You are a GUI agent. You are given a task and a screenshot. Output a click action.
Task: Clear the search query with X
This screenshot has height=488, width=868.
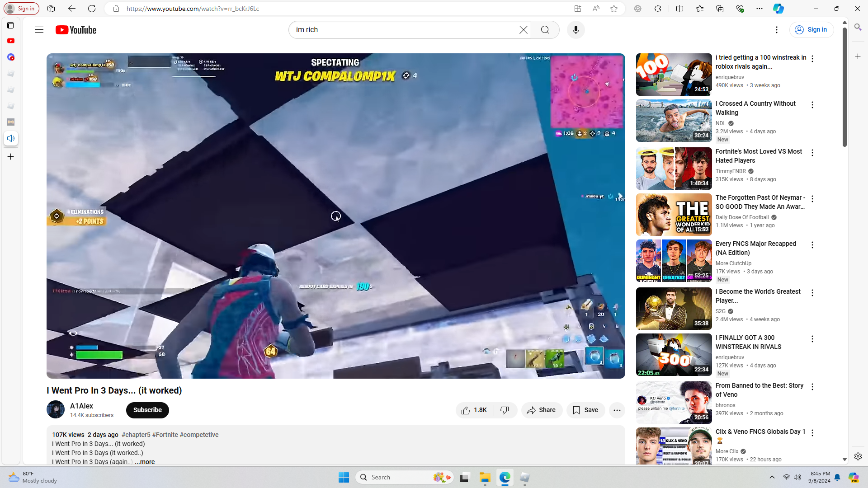(523, 30)
